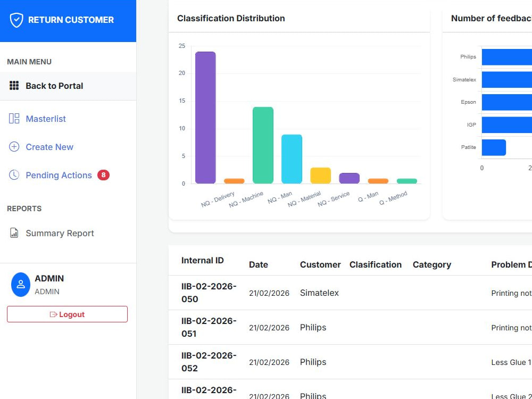The width and height of the screenshot is (532, 399).
Task: Click the Clasification column header
Action: click(x=375, y=264)
